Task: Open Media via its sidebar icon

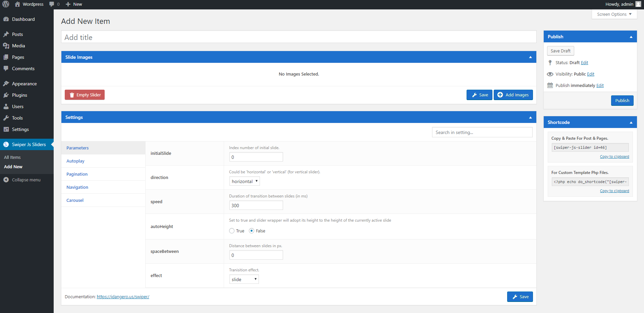Action: pyautogui.click(x=6, y=46)
